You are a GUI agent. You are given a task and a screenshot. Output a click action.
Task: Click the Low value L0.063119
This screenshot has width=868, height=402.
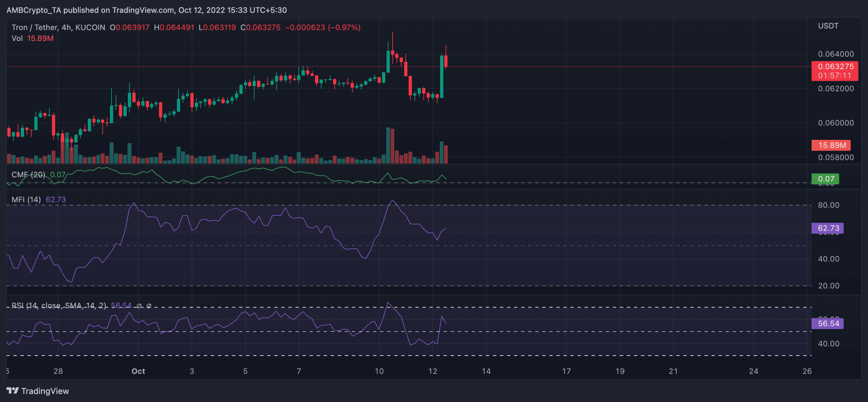point(217,27)
